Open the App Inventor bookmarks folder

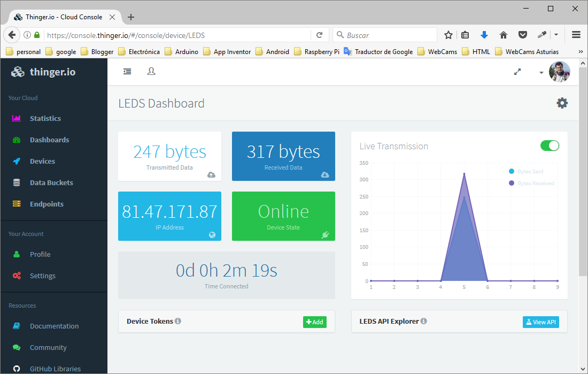coord(227,51)
